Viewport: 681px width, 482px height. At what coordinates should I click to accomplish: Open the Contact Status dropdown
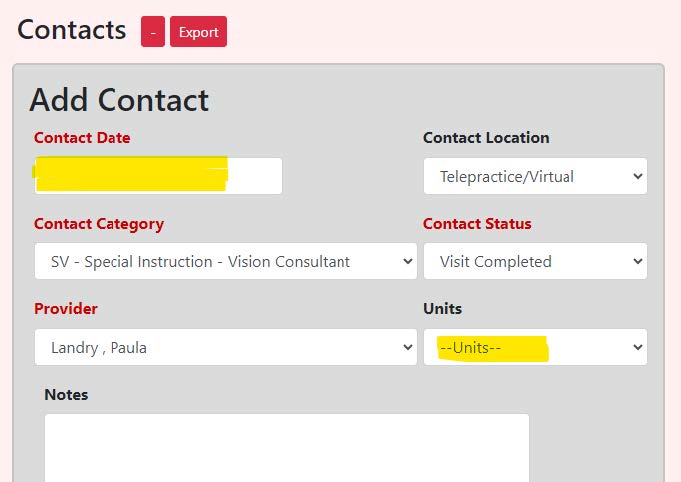point(534,262)
